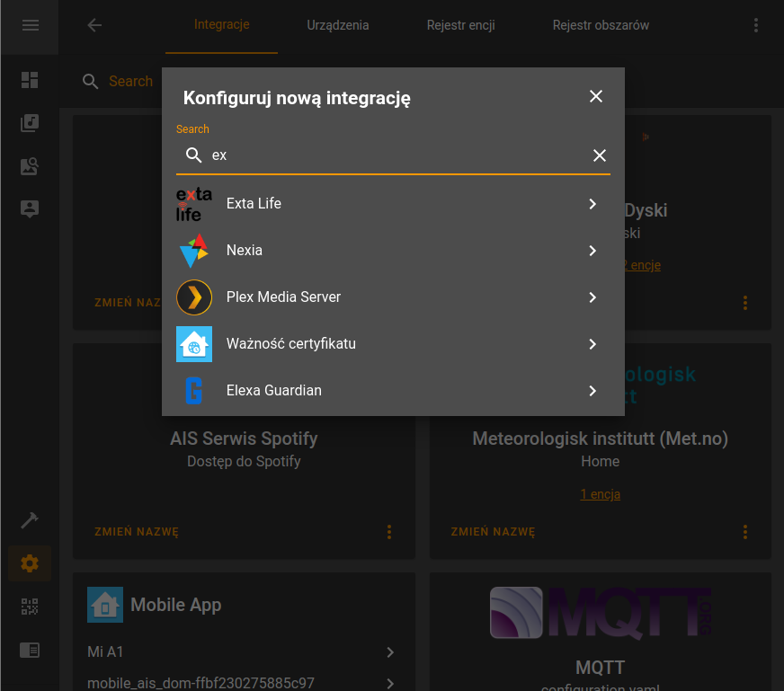Open the QR code sidebar icon
The width and height of the screenshot is (784, 691).
(x=30, y=607)
